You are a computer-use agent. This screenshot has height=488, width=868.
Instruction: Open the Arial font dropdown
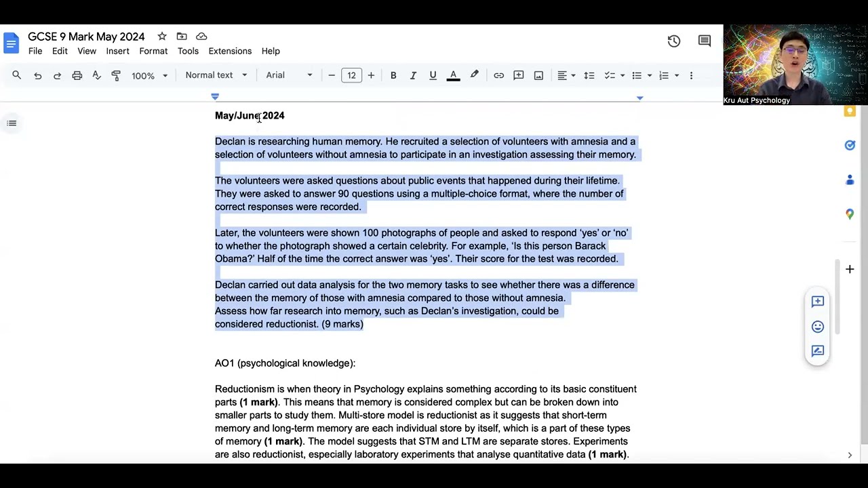click(289, 75)
